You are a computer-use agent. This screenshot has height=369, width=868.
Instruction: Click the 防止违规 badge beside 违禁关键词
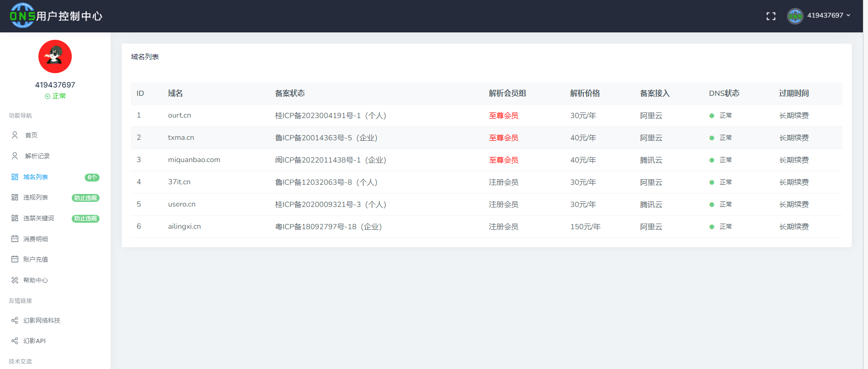coord(86,219)
